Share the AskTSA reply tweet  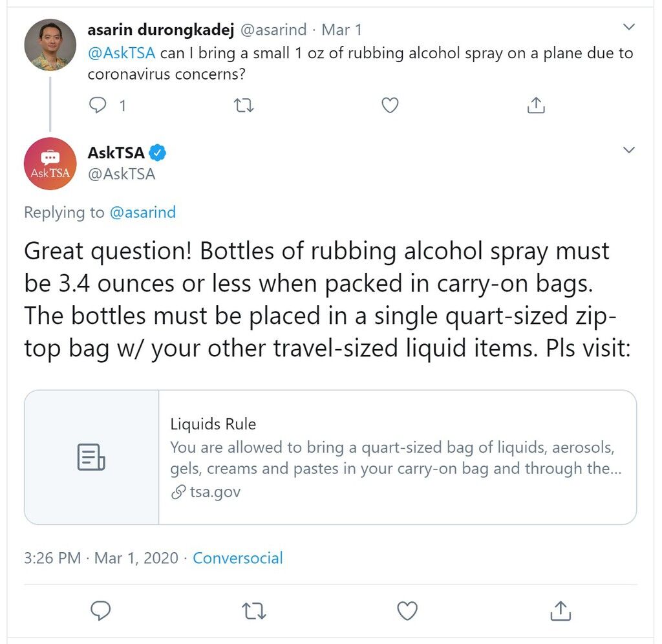click(x=561, y=610)
